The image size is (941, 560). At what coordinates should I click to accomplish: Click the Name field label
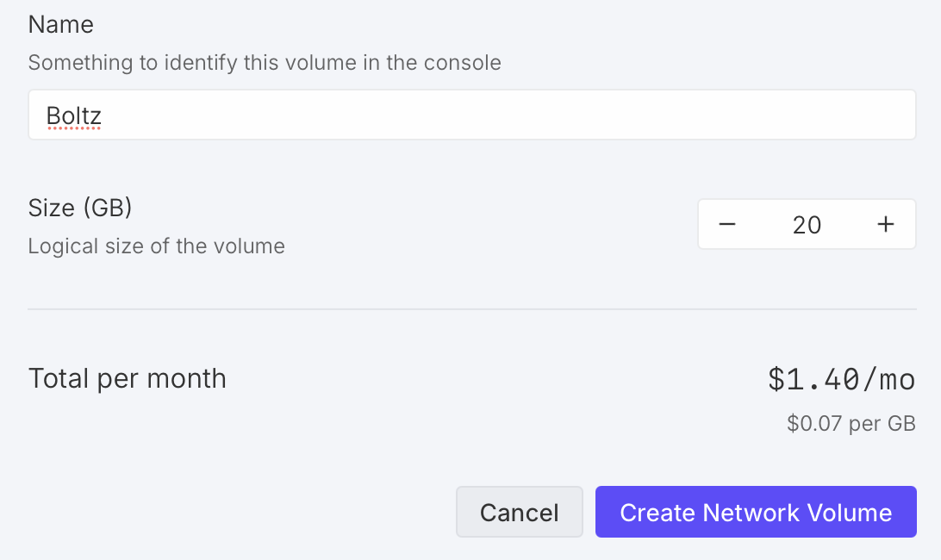point(60,25)
